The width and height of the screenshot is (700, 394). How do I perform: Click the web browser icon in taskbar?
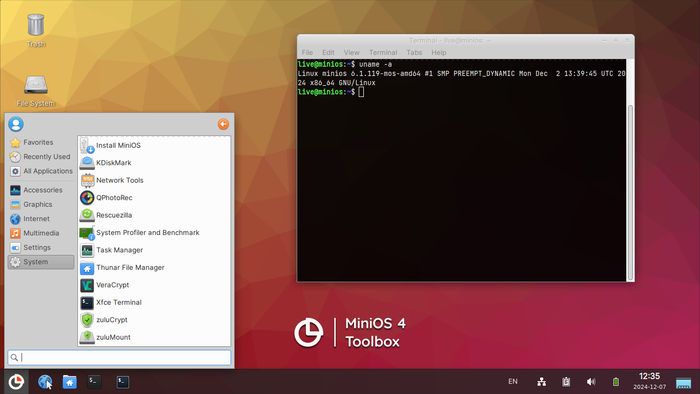pyautogui.click(x=45, y=382)
